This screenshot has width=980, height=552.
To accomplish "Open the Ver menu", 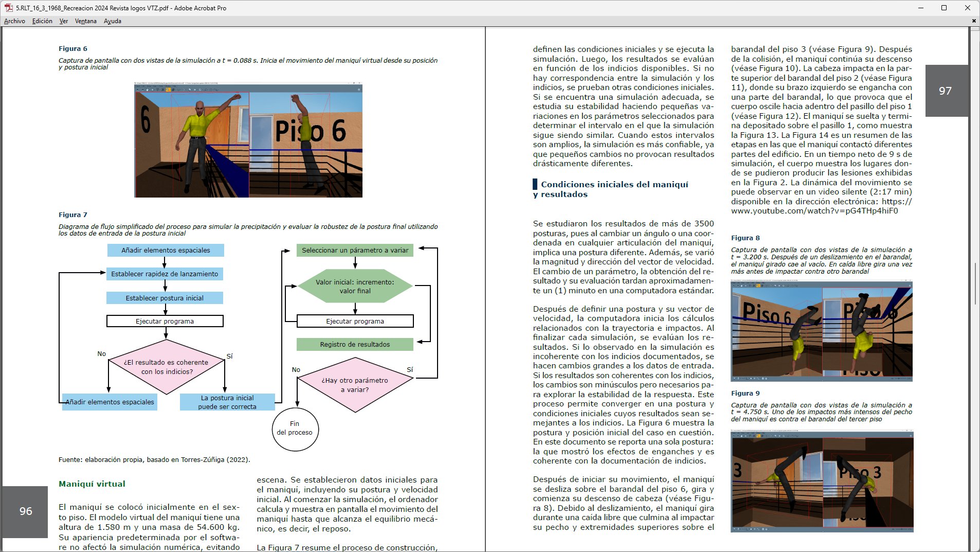I will click(x=64, y=21).
